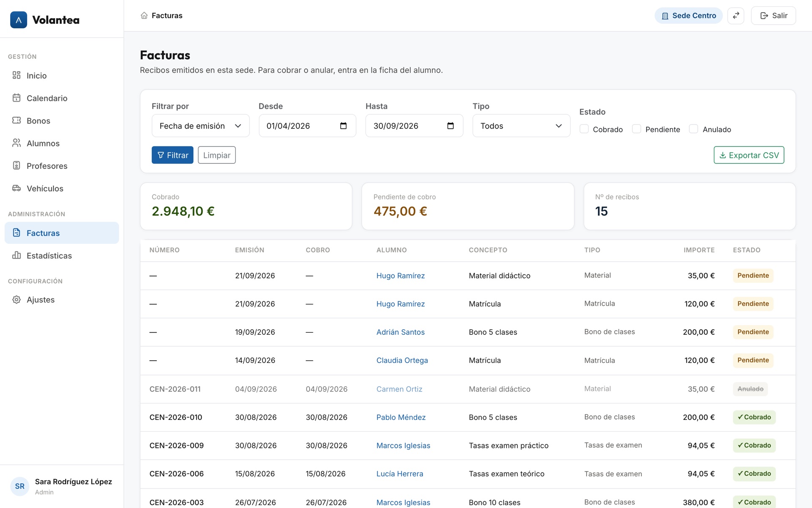
Task: Click the Estadísticas chart icon in the sidebar
Action: click(16, 255)
